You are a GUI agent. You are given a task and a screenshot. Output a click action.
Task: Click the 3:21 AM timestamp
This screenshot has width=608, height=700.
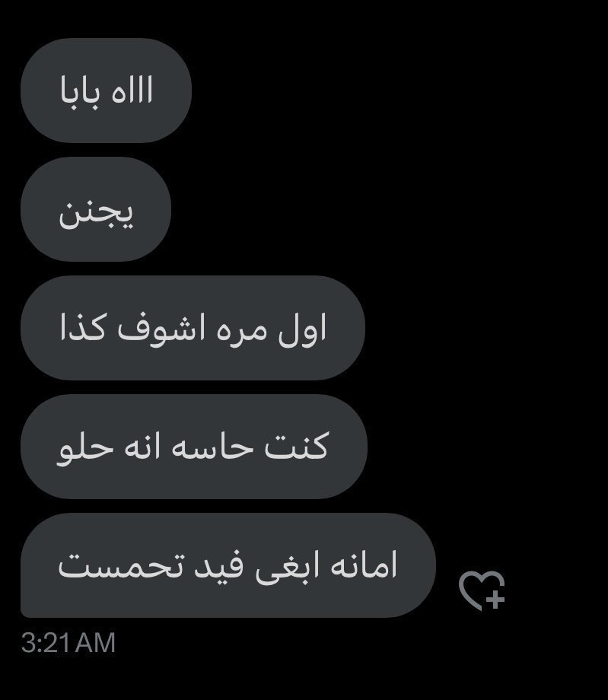68,643
